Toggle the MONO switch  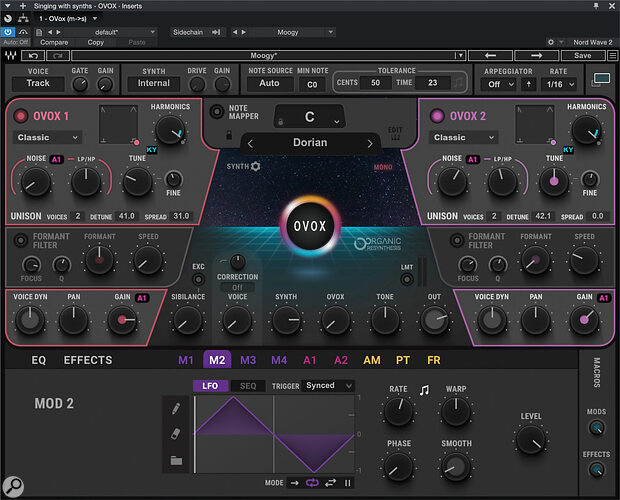click(383, 167)
